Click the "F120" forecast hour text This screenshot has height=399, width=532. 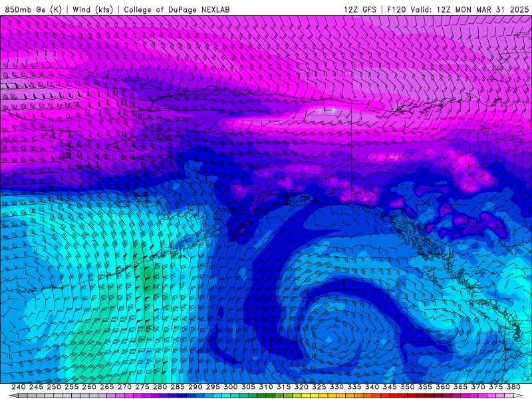[396, 9]
